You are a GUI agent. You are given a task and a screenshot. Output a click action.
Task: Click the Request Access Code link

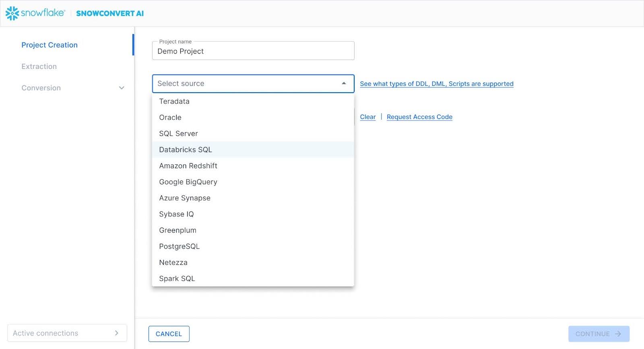pyautogui.click(x=419, y=117)
